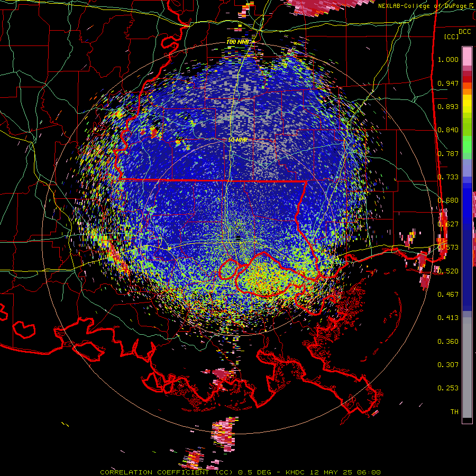Click the pink top segment of the color bar
The width and height of the screenshot is (476, 476).
pos(467,57)
